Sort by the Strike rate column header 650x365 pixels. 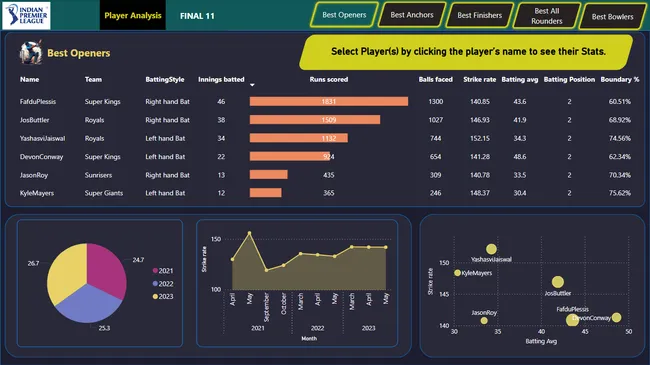[x=480, y=79]
